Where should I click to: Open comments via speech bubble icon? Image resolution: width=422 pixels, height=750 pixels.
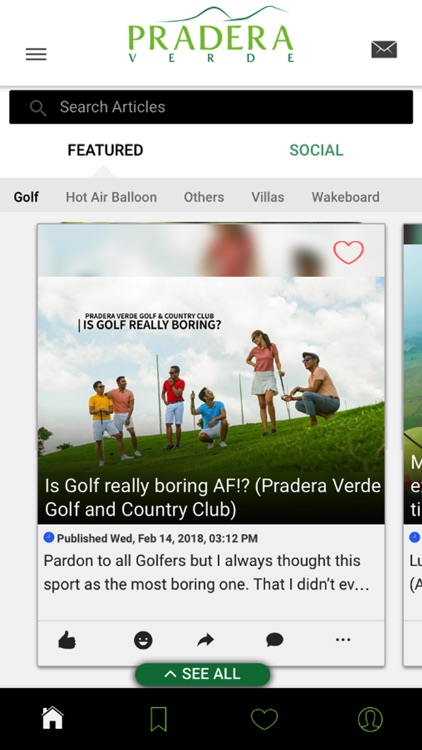click(275, 640)
